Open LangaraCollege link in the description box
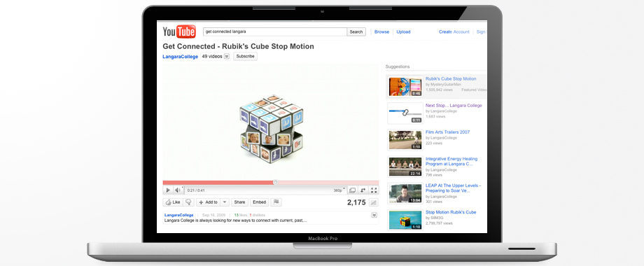 [179, 215]
